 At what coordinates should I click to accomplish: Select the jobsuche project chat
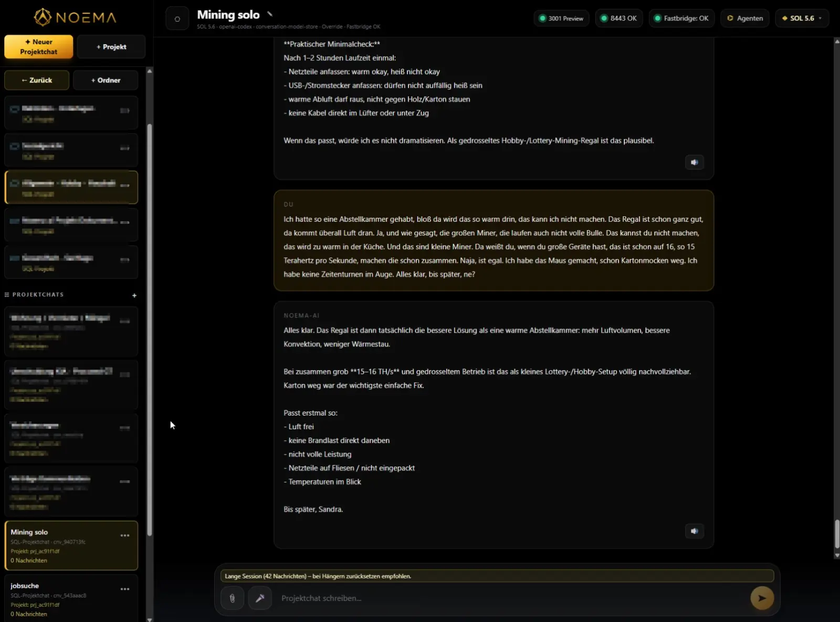tap(71, 599)
